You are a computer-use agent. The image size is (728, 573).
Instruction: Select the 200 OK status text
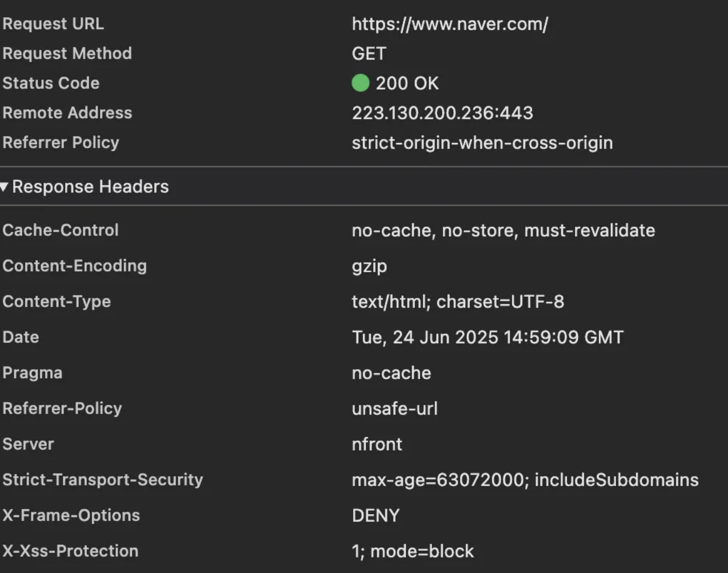pyautogui.click(x=407, y=83)
